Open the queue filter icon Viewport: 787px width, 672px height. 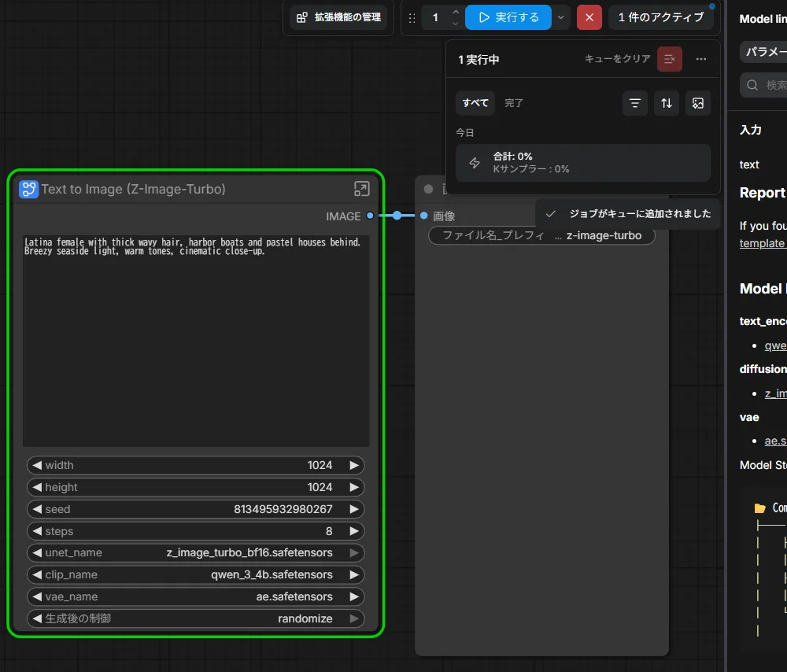[635, 103]
